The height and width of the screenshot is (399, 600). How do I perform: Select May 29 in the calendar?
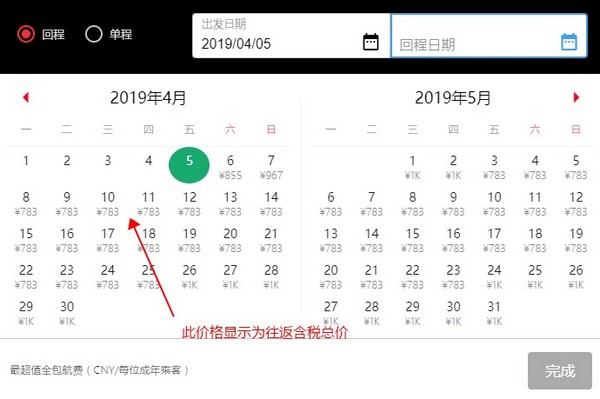412,313
